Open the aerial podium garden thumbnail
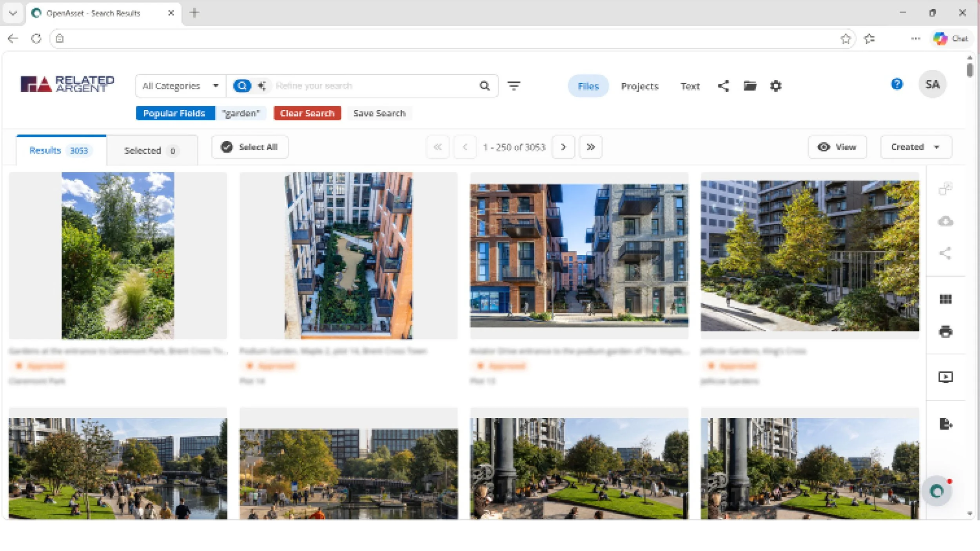 (348, 256)
